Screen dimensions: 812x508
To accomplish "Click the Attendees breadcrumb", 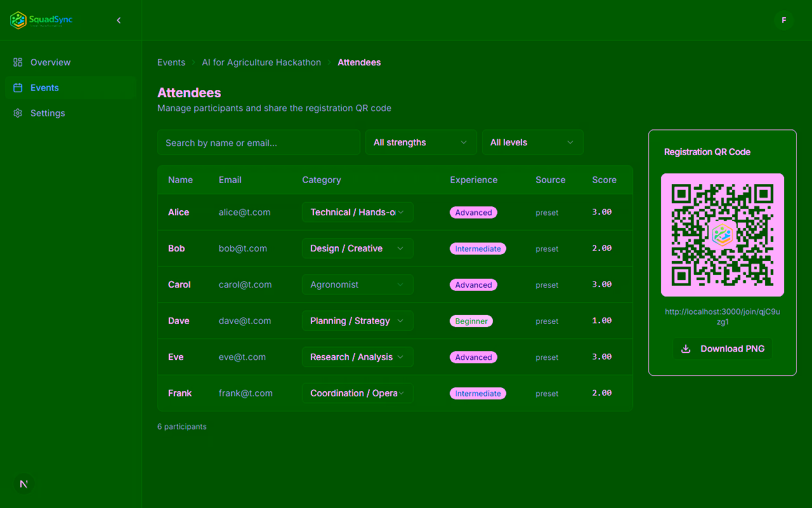I will (x=359, y=62).
